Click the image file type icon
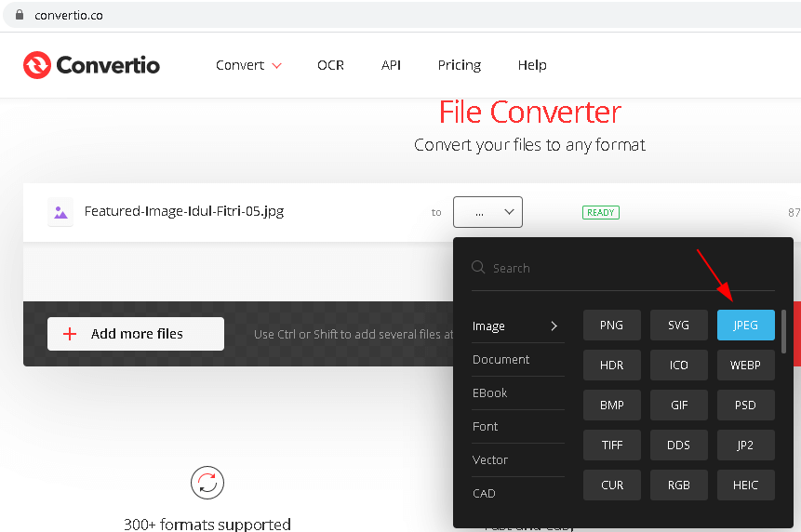 pyautogui.click(x=60, y=212)
